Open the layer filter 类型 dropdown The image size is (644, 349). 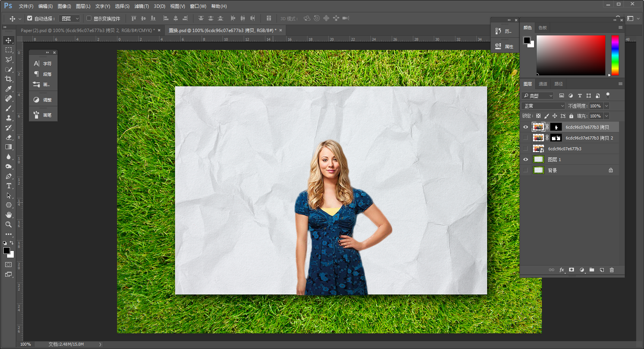[537, 96]
